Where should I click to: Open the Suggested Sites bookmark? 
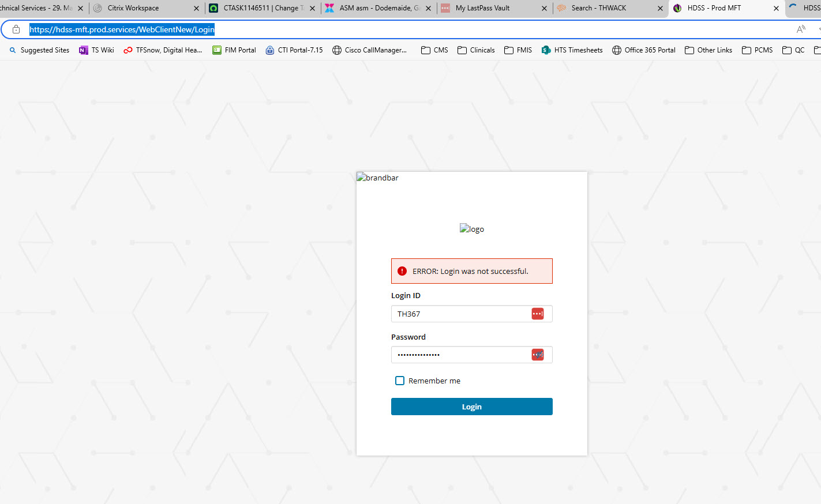[39, 50]
